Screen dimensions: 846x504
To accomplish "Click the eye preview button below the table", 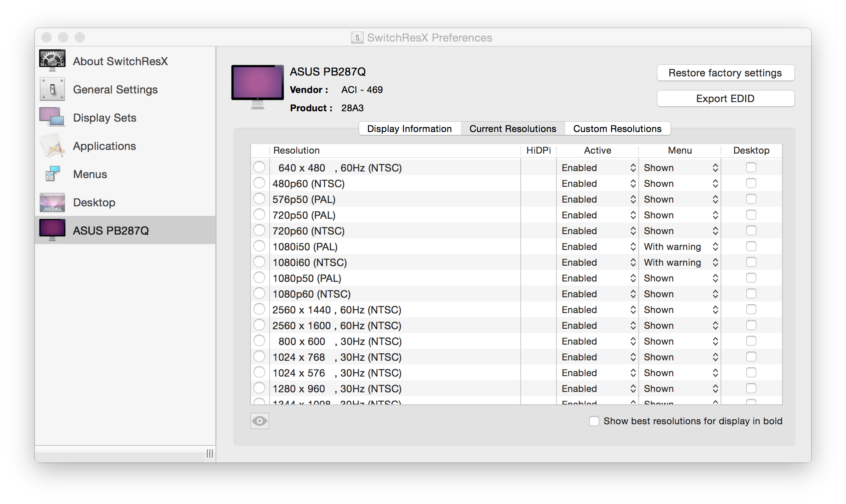I will tap(260, 421).
